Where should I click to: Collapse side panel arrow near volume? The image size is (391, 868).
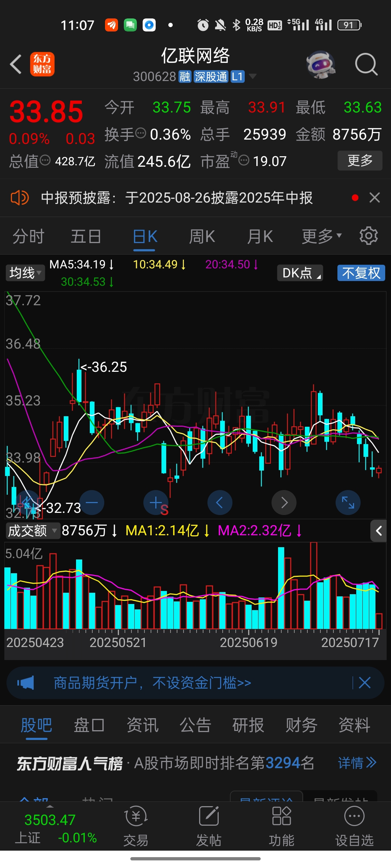point(379,531)
